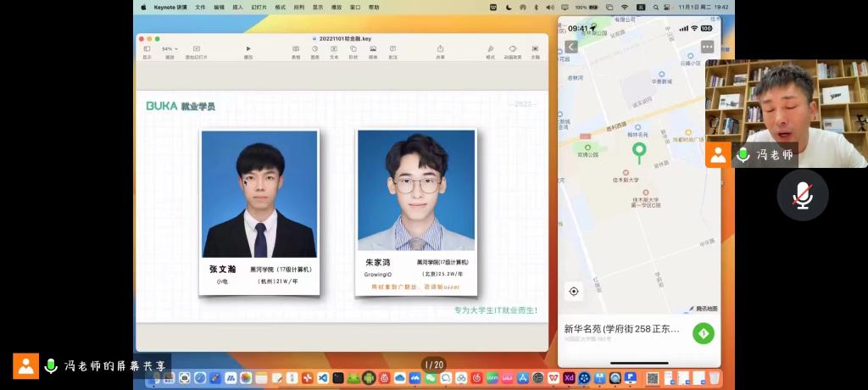Add a Comment using toolbar icon
The height and width of the screenshot is (390, 868).
click(392, 50)
